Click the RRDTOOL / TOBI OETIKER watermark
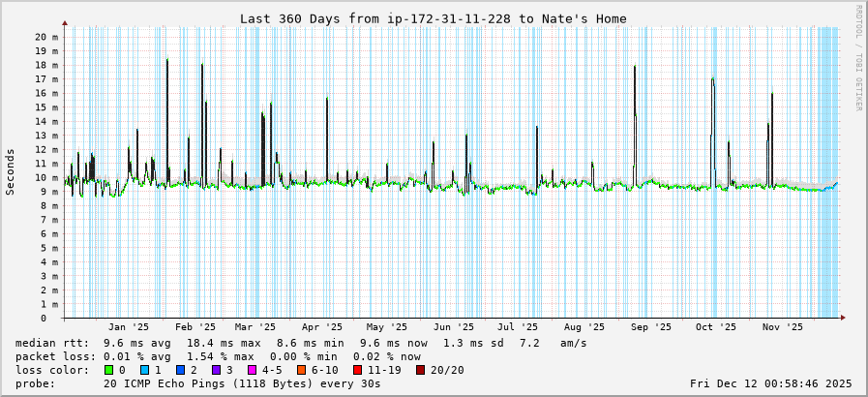This screenshot has width=868, height=397. tap(858, 58)
